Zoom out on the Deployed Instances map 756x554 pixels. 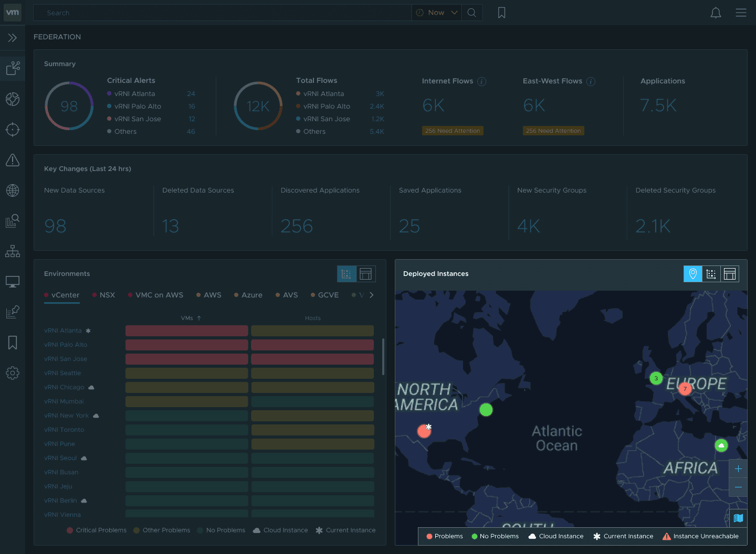[x=738, y=487]
